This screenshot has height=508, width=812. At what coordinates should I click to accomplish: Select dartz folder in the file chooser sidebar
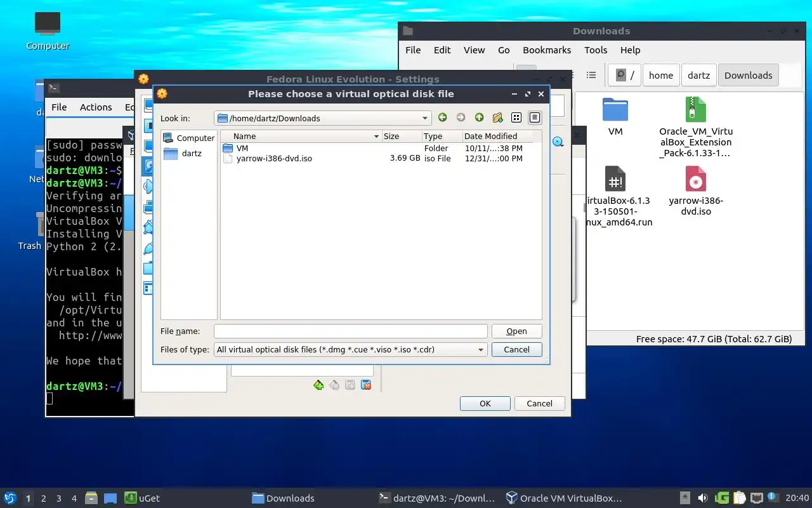click(183, 153)
